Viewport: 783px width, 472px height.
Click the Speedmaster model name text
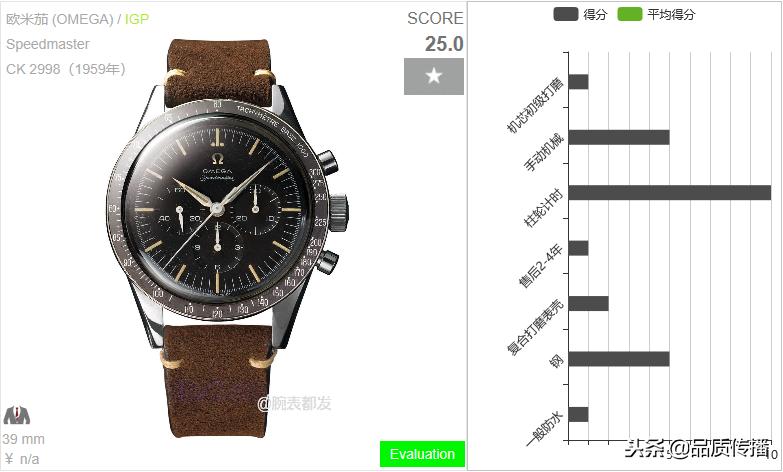point(48,44)
